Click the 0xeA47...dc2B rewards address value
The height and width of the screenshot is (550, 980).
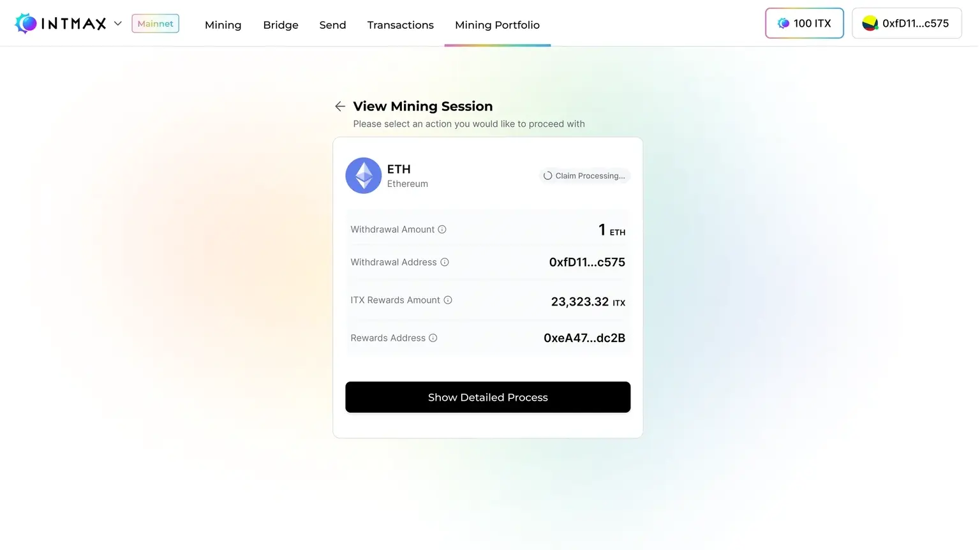click(584, 338)
